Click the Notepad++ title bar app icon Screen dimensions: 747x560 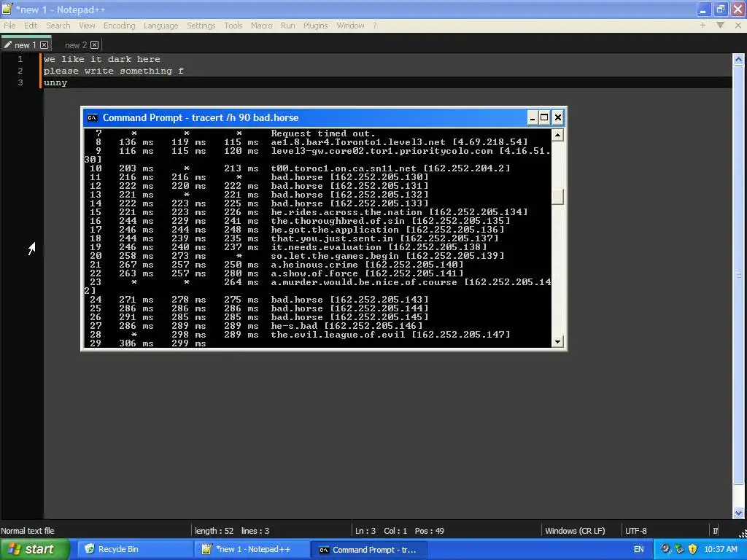[x=7, y=9]
